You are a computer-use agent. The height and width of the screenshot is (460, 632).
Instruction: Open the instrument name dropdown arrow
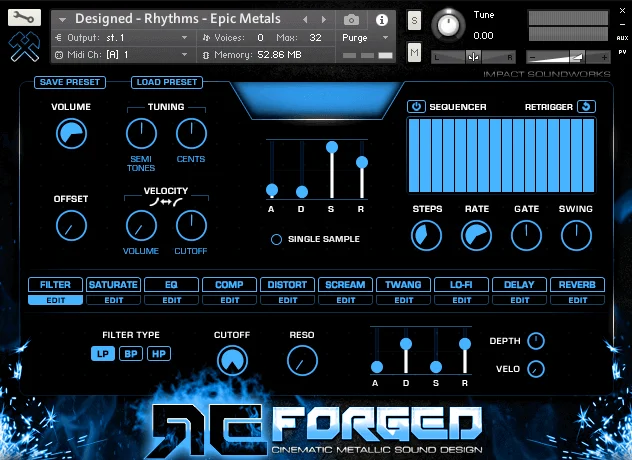tap(62, 19)
